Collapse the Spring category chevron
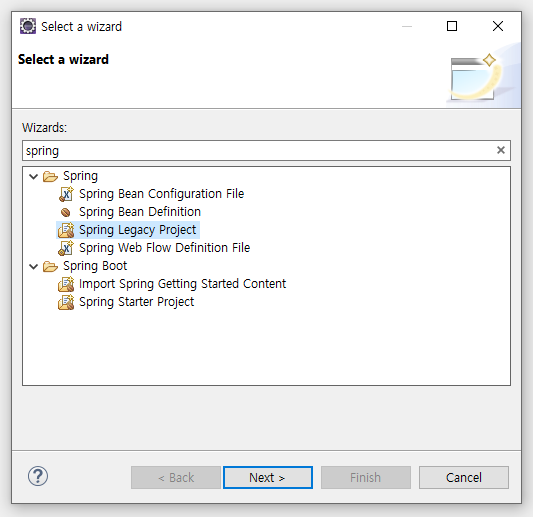 [33, 176]
